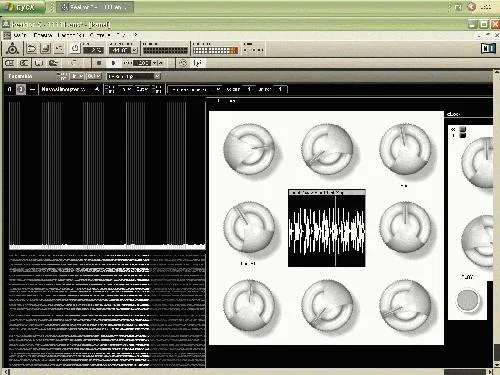Toggle the audio engine power button
Screen dimensions: 500x375
tap(75, 49)
